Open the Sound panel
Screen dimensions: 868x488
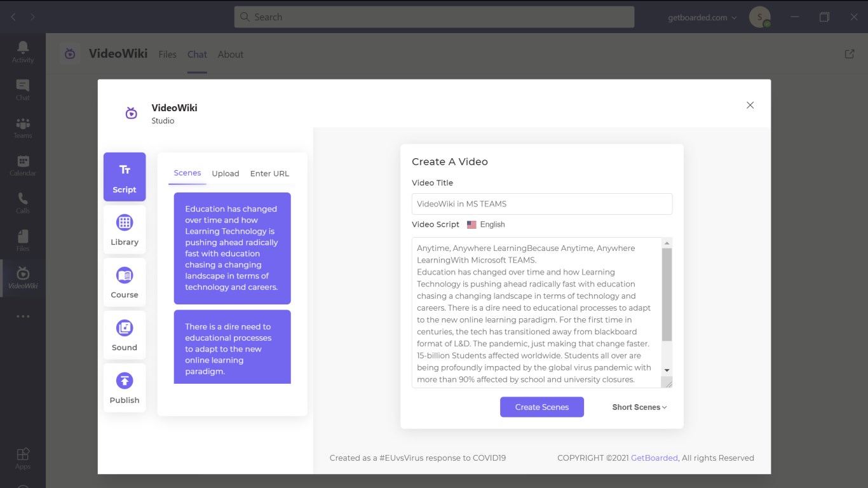click(x=125, y=335)
